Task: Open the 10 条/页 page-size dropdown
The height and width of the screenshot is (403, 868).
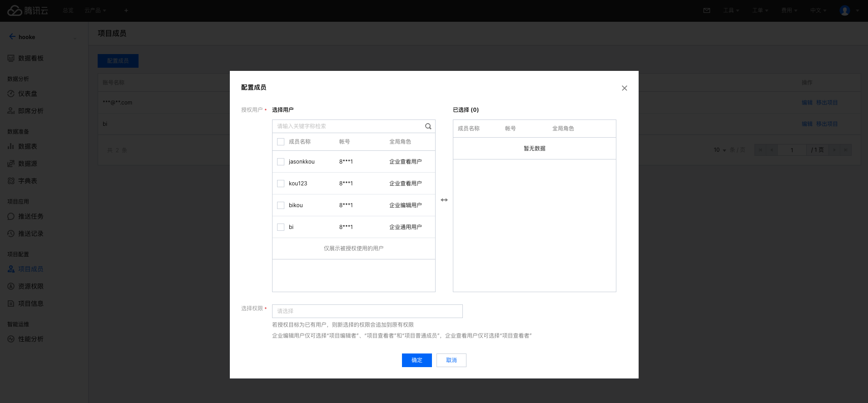Action: click(x=720, y=150)
